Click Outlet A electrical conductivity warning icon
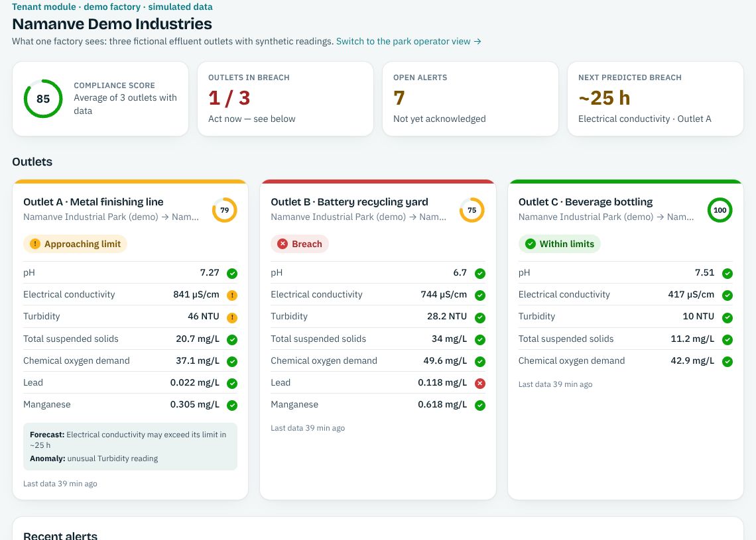 coord(232,296)
